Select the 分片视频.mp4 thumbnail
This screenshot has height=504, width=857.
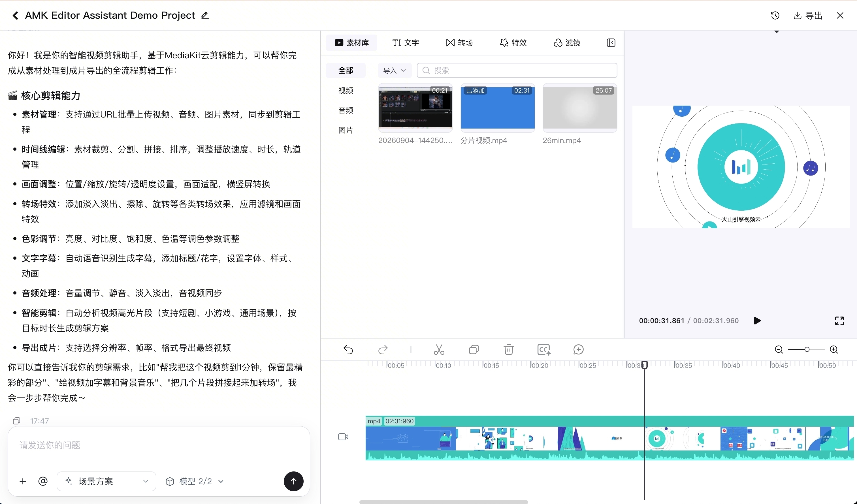(498, 108)
